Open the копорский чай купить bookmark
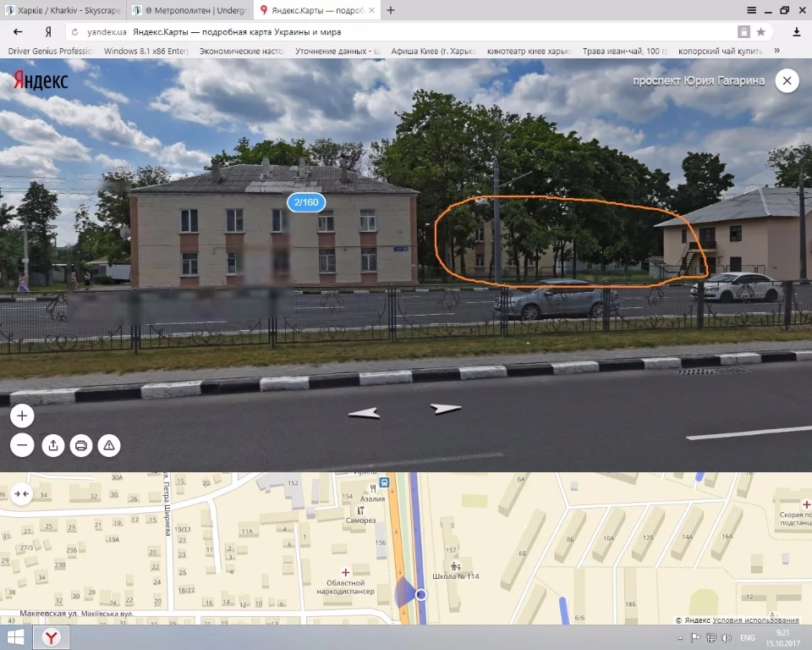Image resolution: width=812 pixels, height=650 pixels. [x=720, y=51]
